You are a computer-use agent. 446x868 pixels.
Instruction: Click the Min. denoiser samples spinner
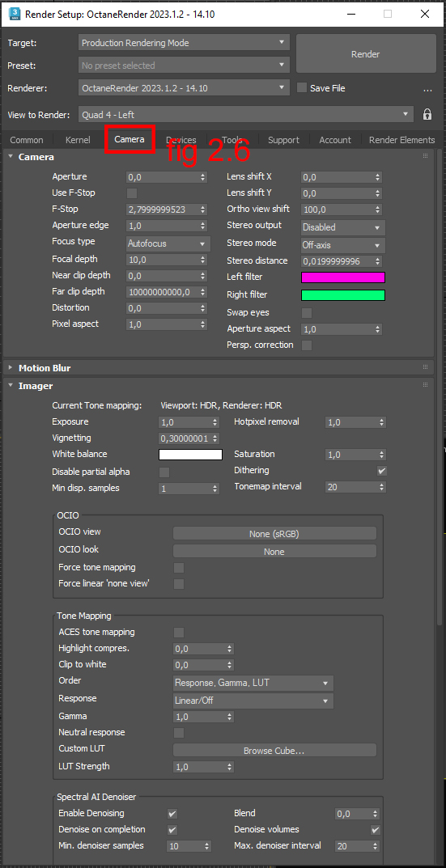pos(206,846)
